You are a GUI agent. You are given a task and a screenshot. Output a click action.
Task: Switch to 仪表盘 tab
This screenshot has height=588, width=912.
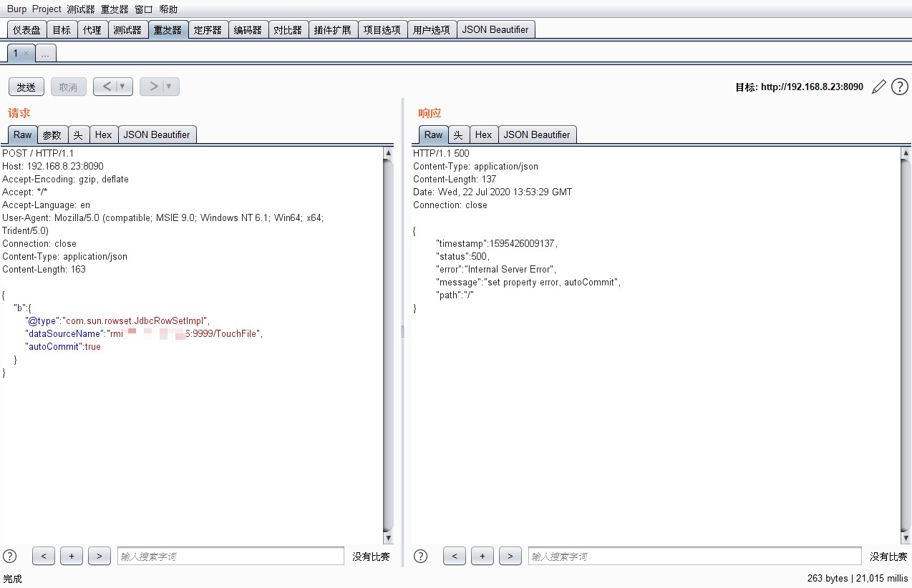(x=27, y=29)
